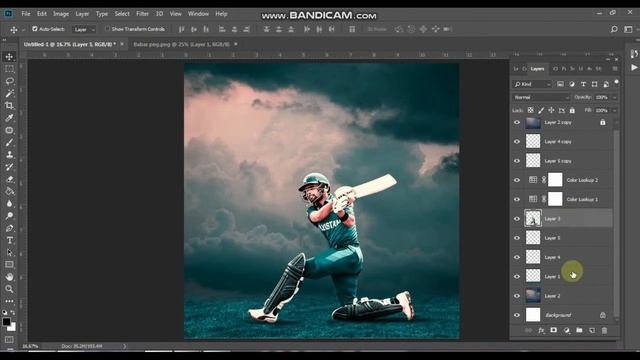
Task: Open the File menu
Action: [x=26, y=14]
